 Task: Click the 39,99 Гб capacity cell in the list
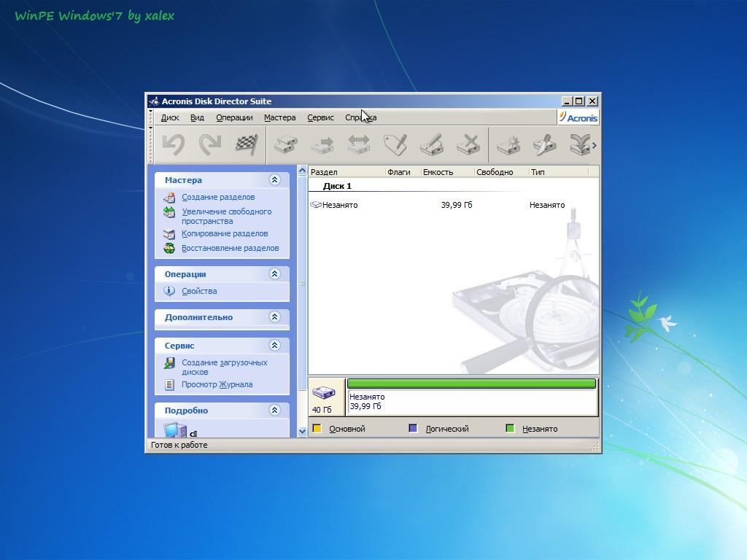(457, 205)
